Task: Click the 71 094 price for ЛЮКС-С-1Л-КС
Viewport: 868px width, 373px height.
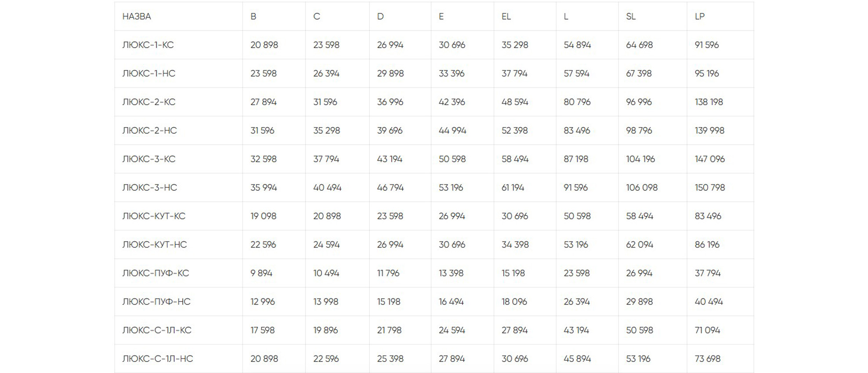Action: pyautogui.click(x=708, y=330)
